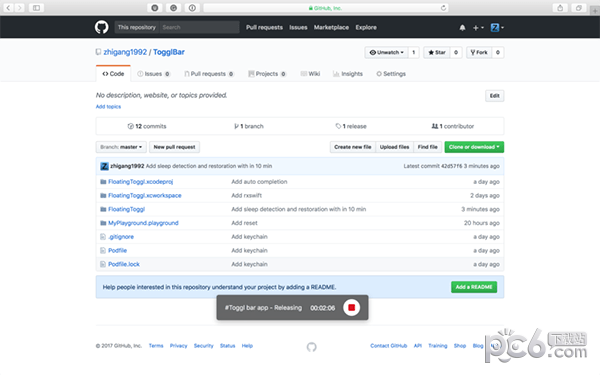This screenshot has width=600, height=375.
Task: View the 1 branch link
Action: coord(249,126)
